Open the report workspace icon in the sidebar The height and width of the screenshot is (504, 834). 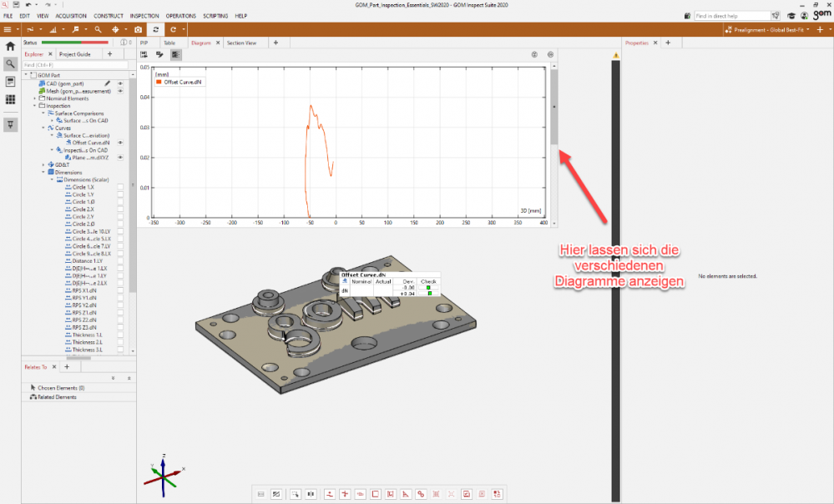[10, 82]
